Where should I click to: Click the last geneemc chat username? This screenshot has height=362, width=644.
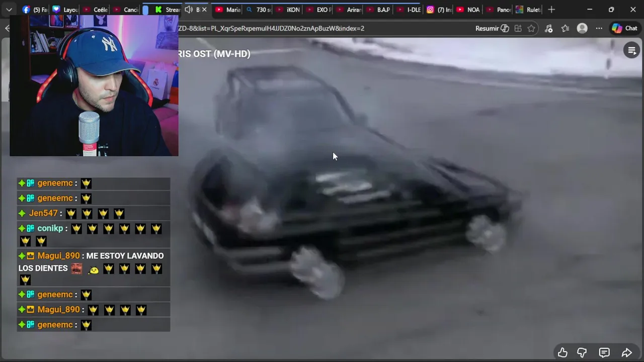[55, 325]
